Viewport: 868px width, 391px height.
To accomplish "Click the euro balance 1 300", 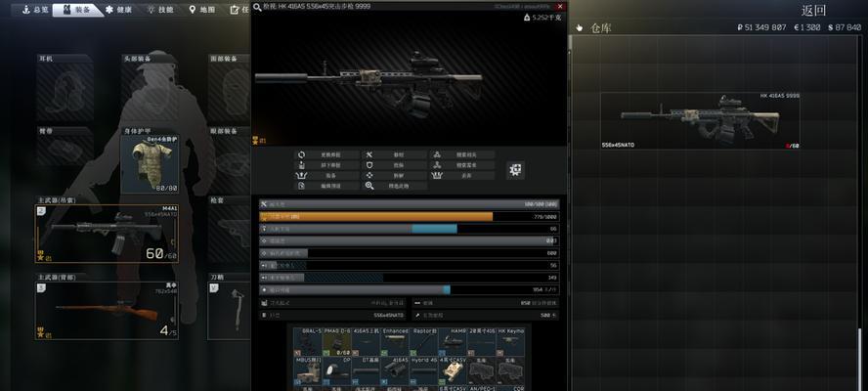I will (x=807, y=27).
